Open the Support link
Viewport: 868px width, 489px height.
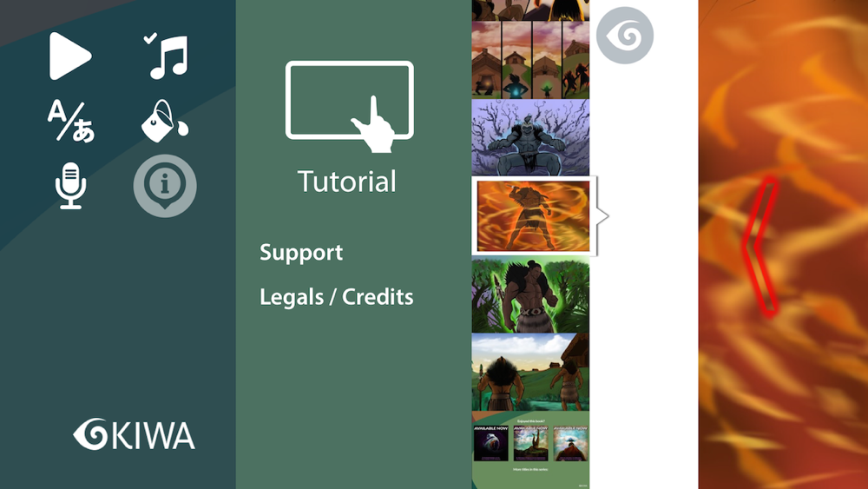coord(301,253)
